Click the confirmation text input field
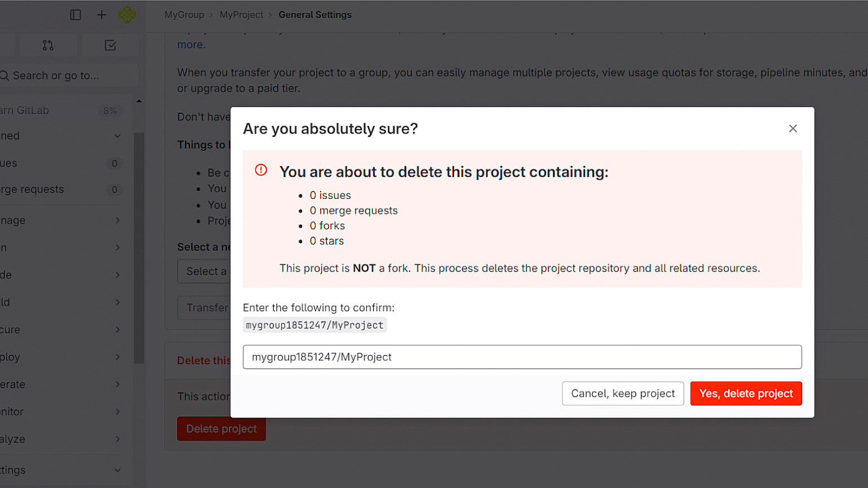868x488 pixels. coord(522,357)
